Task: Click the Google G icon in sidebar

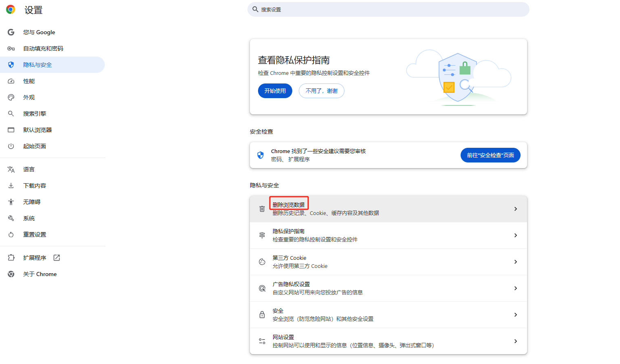Action: pyautogui.click(x=11, y=32)
